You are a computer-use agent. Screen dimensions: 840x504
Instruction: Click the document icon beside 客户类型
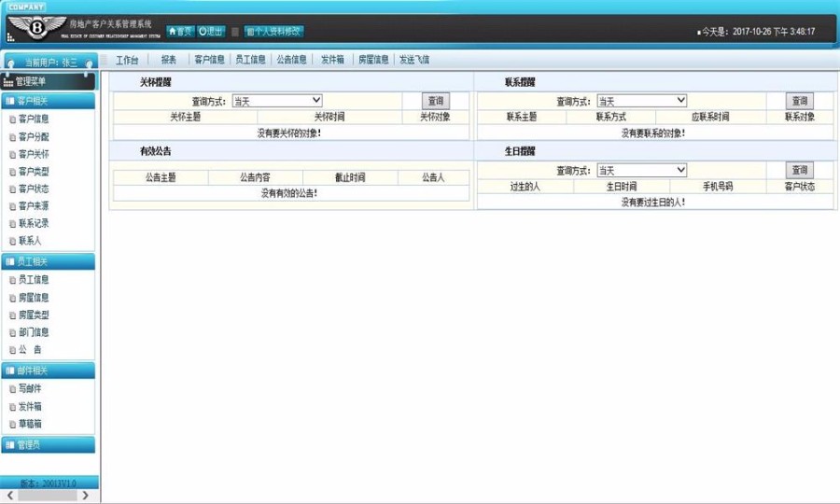pos(12,172)
